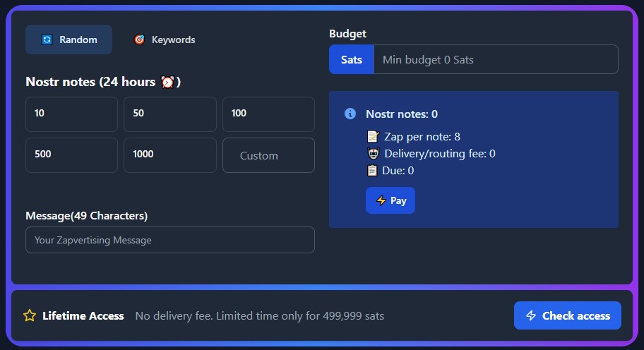Click the Custom notes amount field

click(268, 155)
